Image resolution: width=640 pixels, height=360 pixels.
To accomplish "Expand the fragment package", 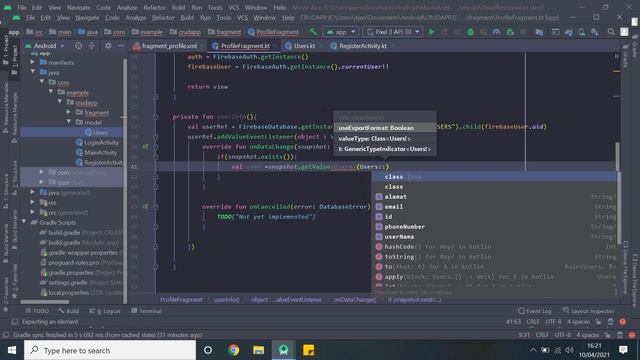I will 69,112.
